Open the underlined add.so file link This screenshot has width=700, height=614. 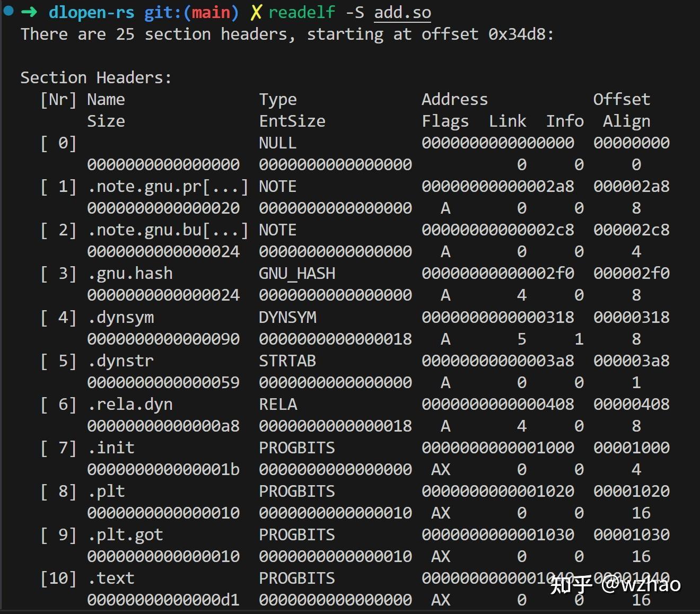(x=402, y=12)
